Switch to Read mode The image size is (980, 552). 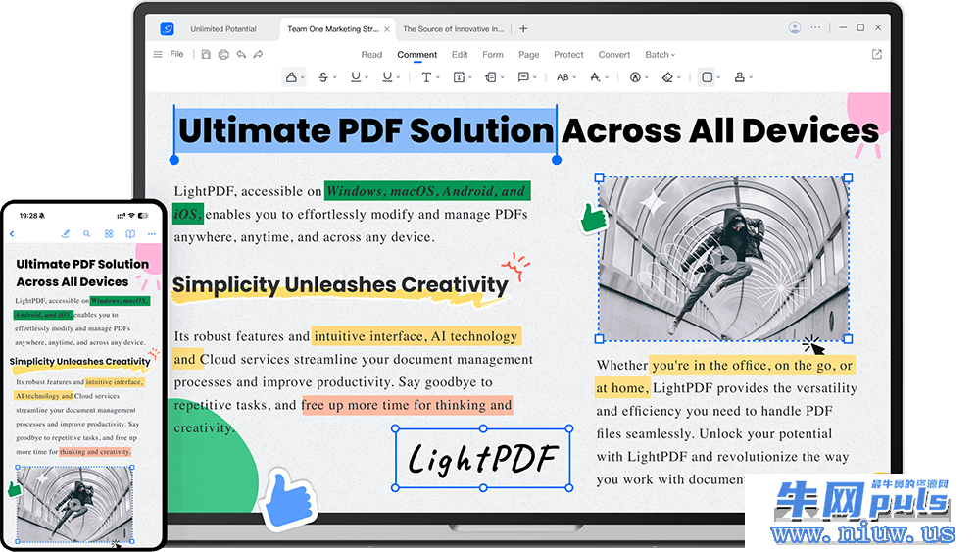tap(371, 54)
